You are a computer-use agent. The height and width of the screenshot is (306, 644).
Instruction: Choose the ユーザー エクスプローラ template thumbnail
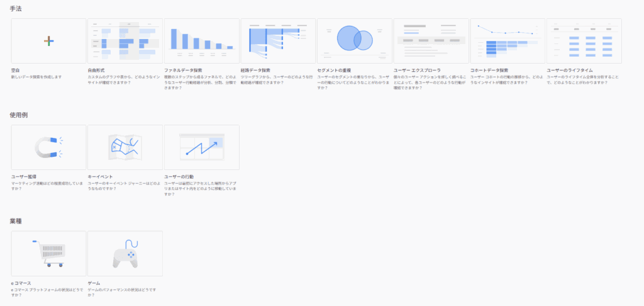pos(431,41)
